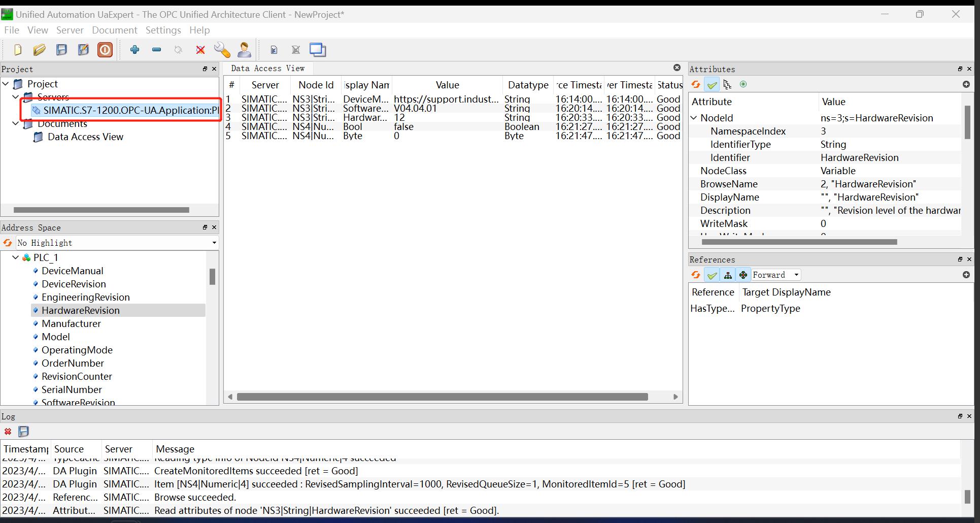
Task: Click the Data Access View horizontal scrollbar
Action: (442, 397)
